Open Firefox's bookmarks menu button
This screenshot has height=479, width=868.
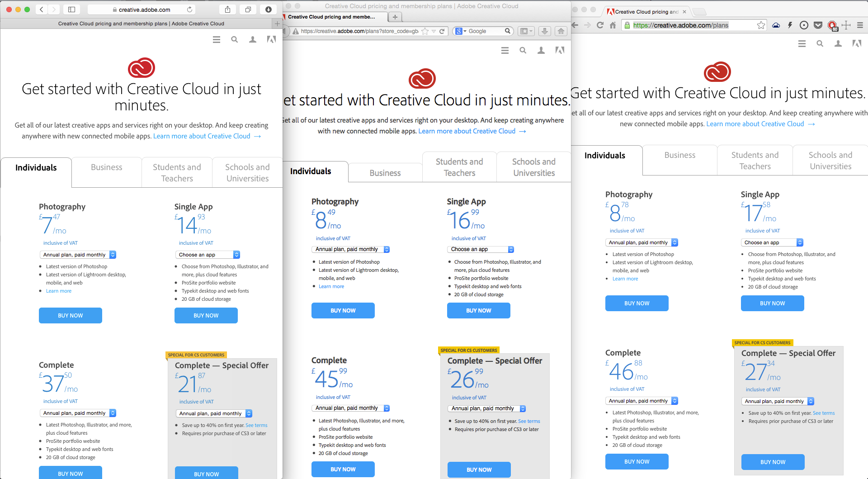tap(526, 31)
